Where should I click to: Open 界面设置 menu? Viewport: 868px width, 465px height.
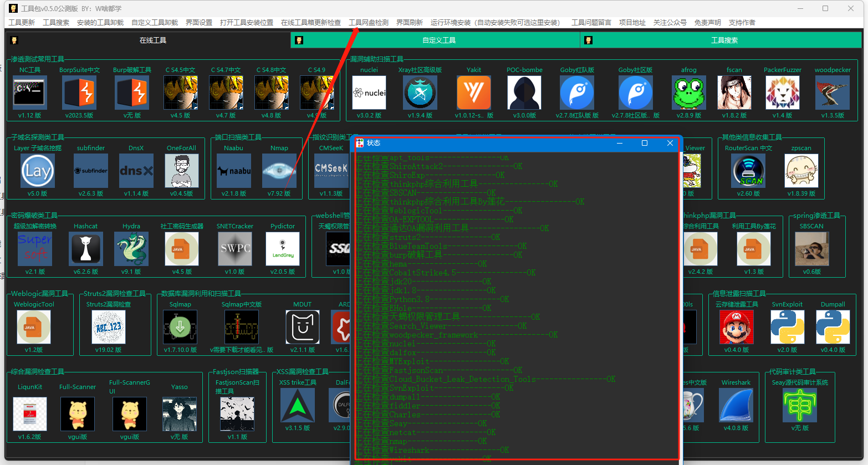(199, 22)
